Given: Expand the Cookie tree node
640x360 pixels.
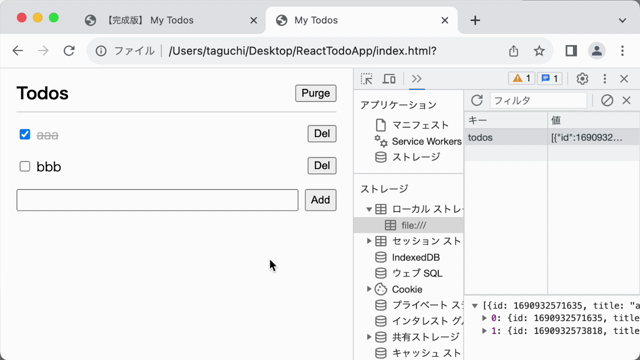Looking at the screenshot, I should click(x=369, y=289).
